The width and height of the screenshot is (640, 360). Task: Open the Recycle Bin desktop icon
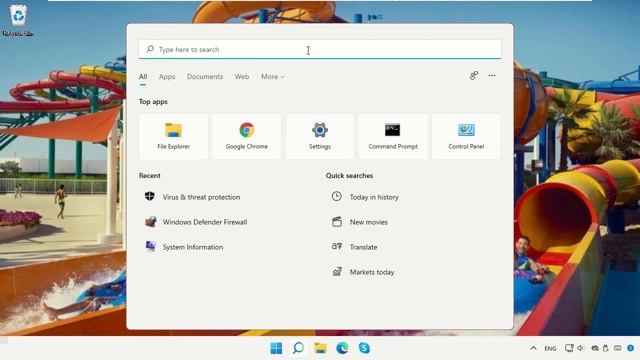coord(18,20)
